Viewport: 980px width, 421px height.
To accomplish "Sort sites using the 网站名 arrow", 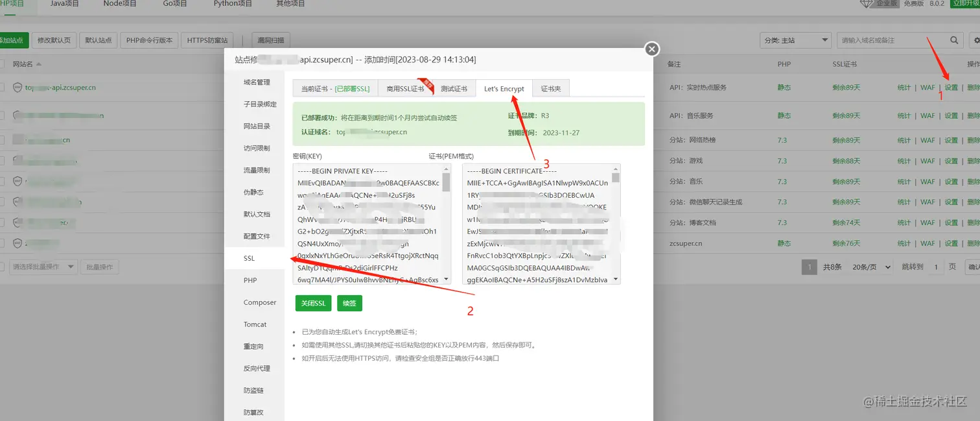I will coord(39,64).
